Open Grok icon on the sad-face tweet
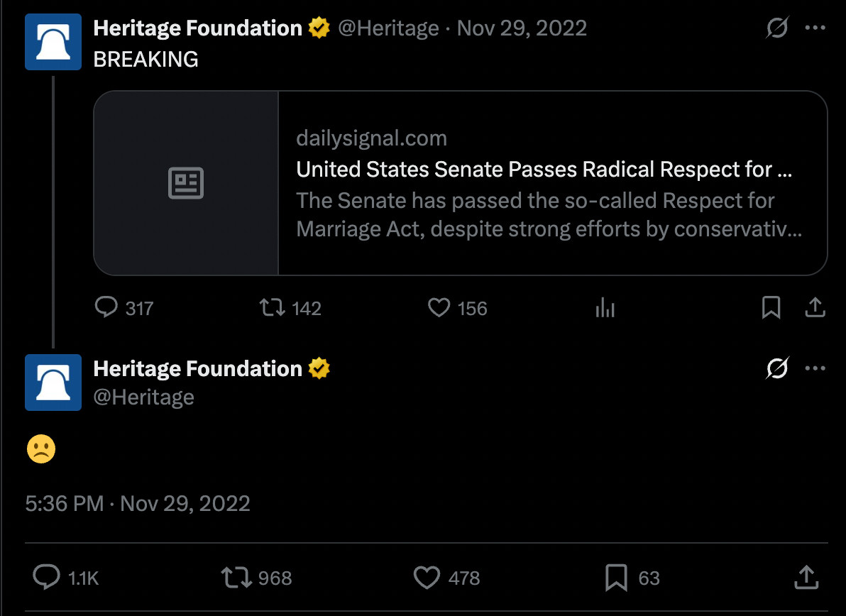This screenshot has width=846, height=616. 777,368
